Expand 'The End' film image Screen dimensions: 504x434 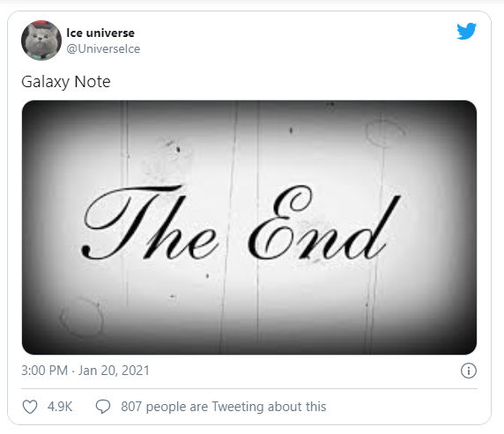249,227
